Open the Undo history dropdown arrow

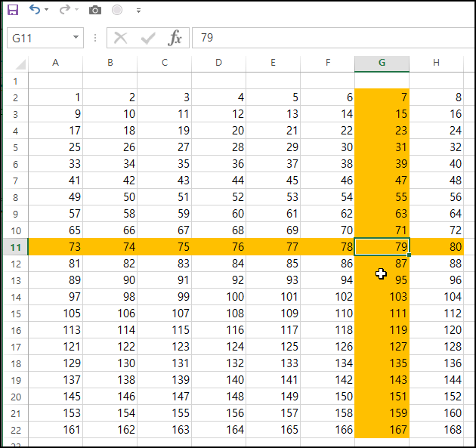[x=46, y=10]
